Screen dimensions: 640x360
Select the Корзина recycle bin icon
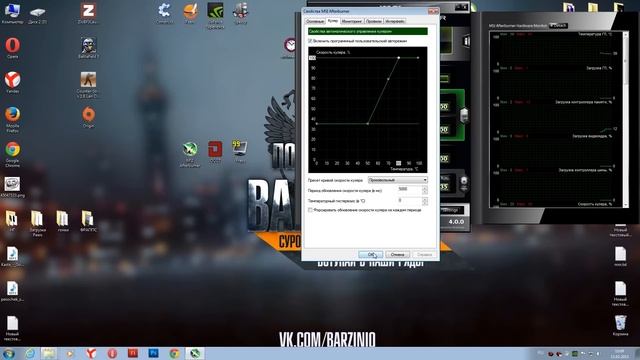(620, 325)
